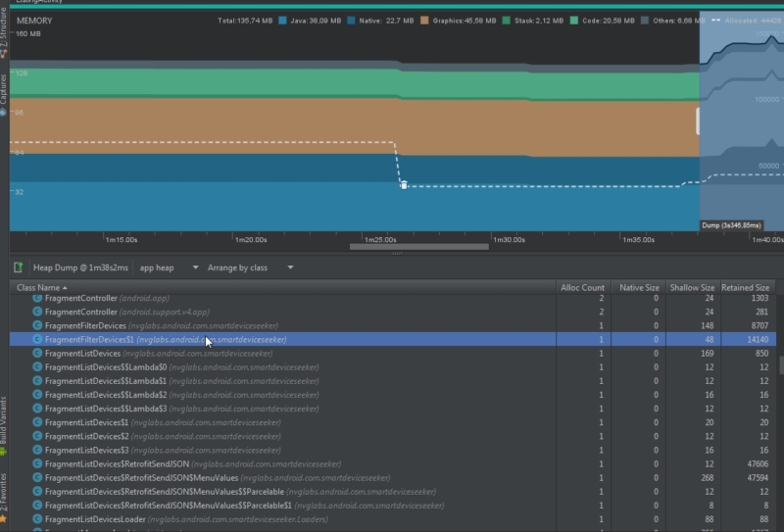Click the Graphics legend color swatch
Image resolution: width=784 pixels, height=532 pixels.
pyautogui.click(x=424, y=21)
